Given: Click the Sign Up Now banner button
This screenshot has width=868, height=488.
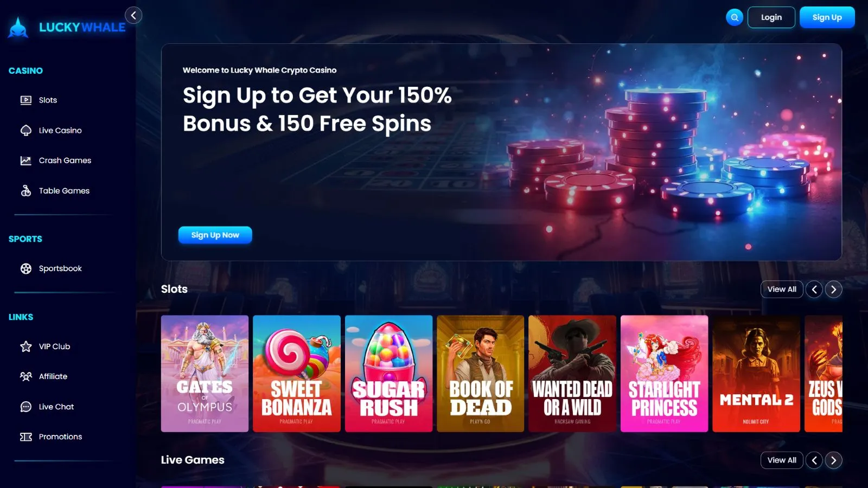Looking at the screenshot, I should click(215, 235).
